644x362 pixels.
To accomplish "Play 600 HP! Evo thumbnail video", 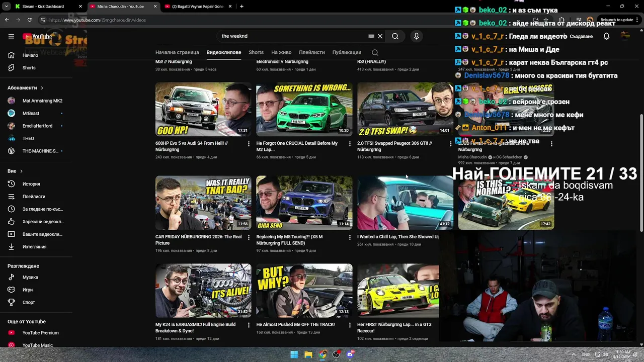I will 203,110.
